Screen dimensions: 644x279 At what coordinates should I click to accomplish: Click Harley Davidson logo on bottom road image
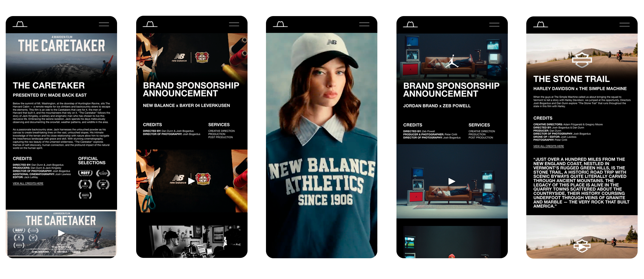pos(582,246)
